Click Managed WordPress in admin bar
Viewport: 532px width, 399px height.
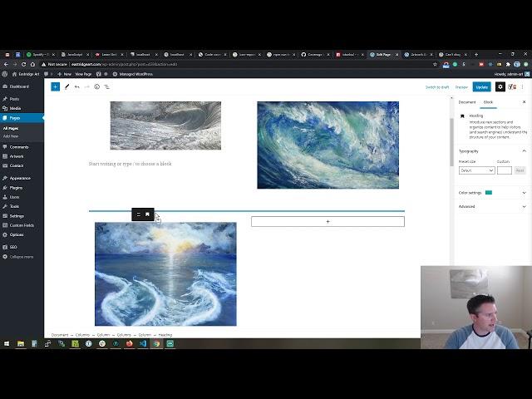pyautogui.click(x=133, y=74)
